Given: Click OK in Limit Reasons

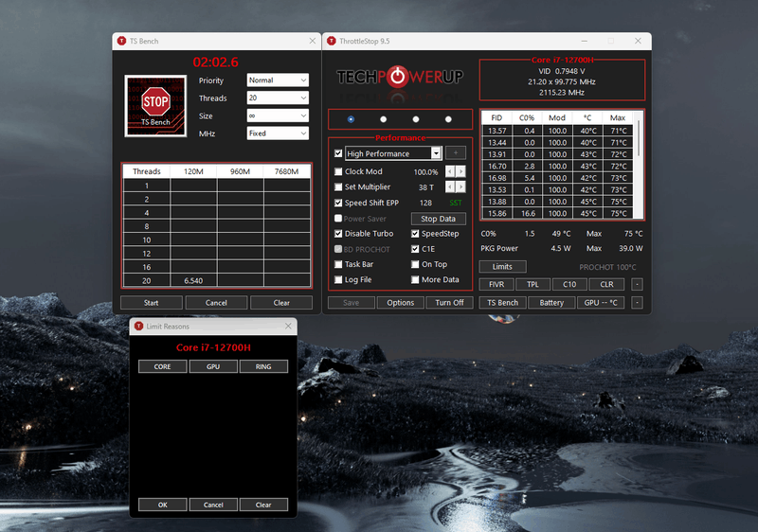Looking at the screenshot, I should coord(162,505).
